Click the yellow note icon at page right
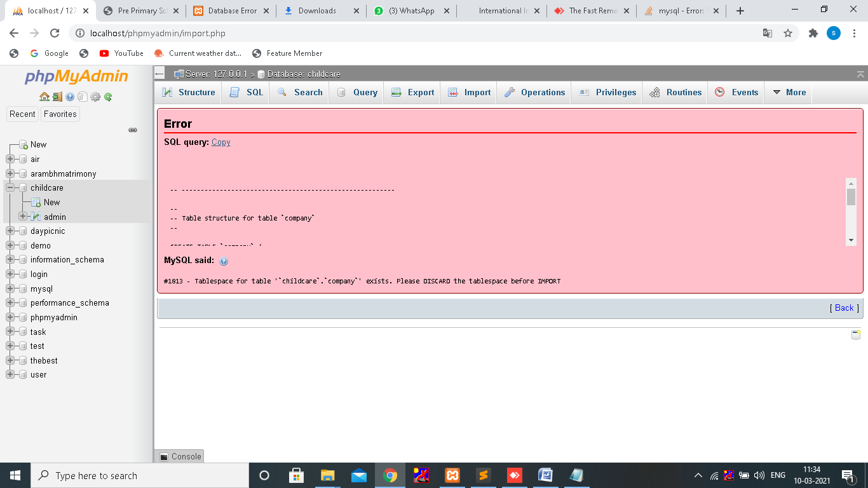 coord(855,335)
